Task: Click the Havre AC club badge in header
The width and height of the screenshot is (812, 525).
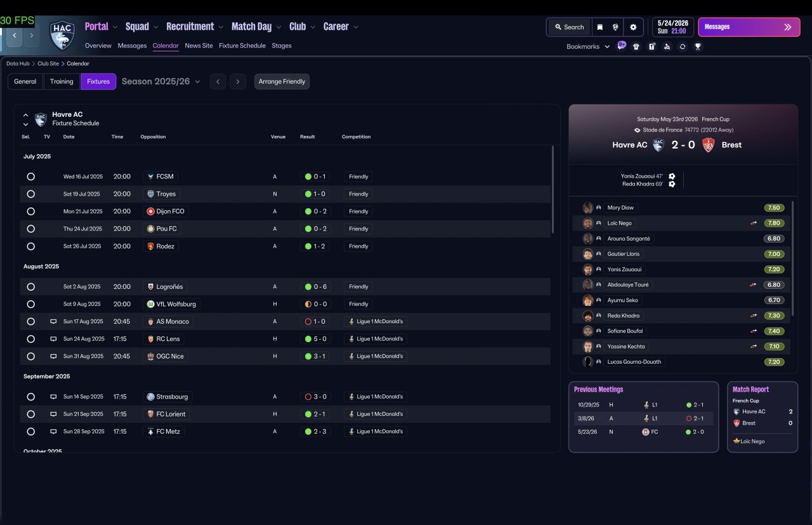Action: point(62,36)
